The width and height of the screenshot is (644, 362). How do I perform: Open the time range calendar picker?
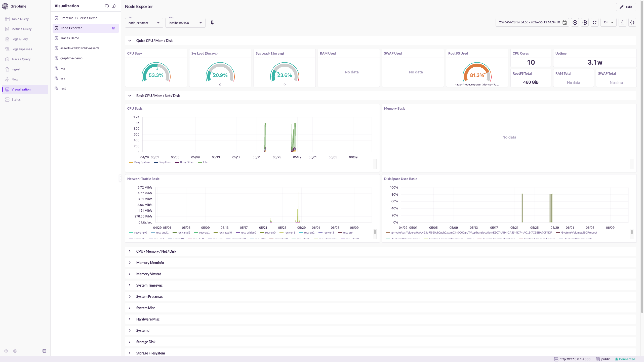(565, 22)
